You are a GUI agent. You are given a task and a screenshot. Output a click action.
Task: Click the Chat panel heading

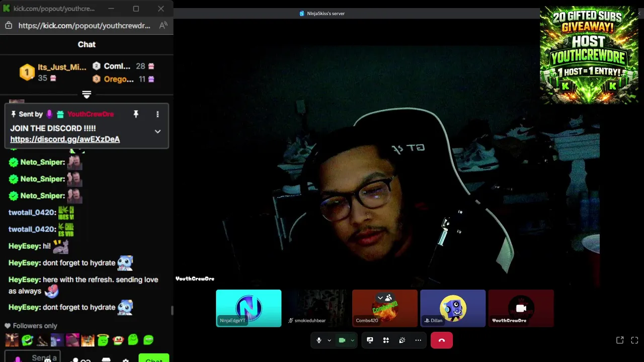[87, 44]
